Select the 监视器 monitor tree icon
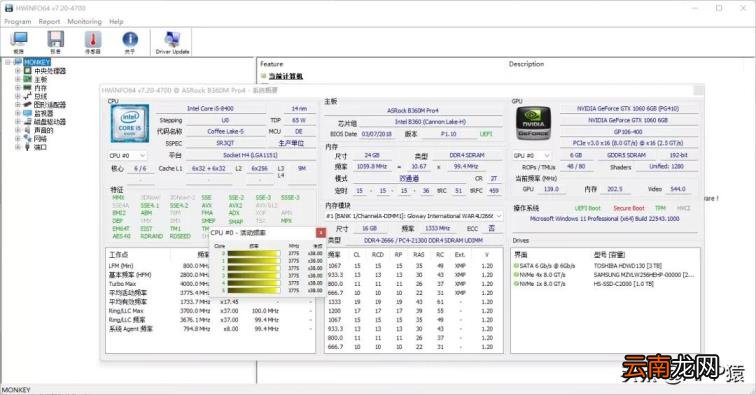The height and width of the screenshot is (395, 756). point(28,113)
